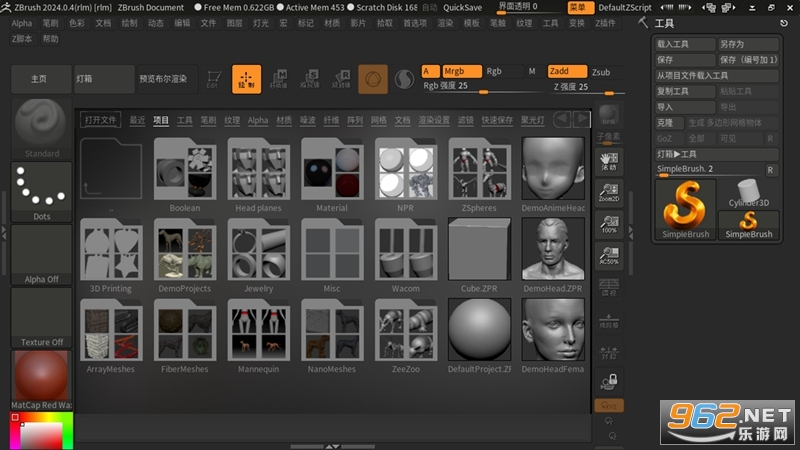Click the lightbox next arrow
800x450 pixels.
pyautogui.click(x=581, y=119)
